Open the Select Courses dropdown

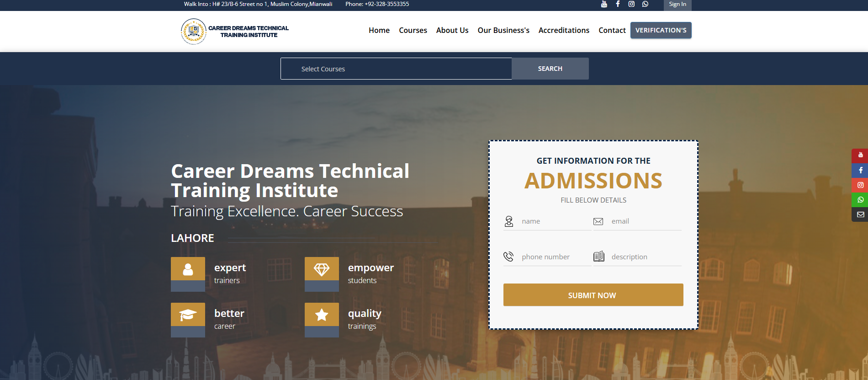pos(396,69)
